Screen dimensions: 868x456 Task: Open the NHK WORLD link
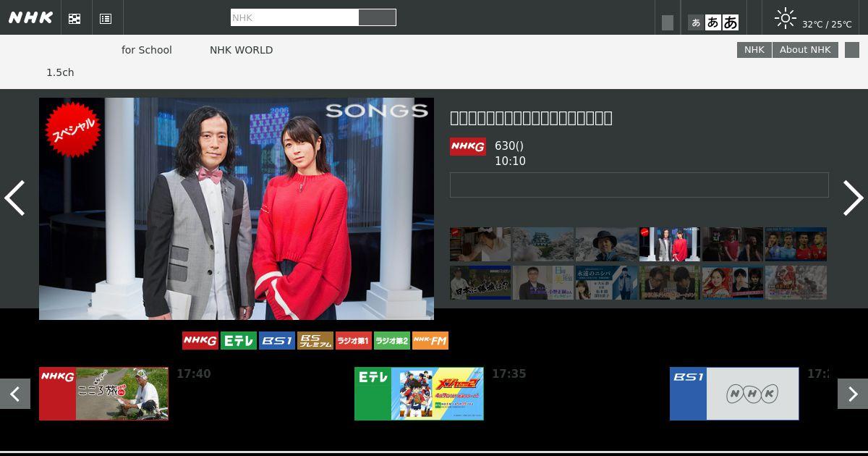pyautogui.click(x=242, y=50)
